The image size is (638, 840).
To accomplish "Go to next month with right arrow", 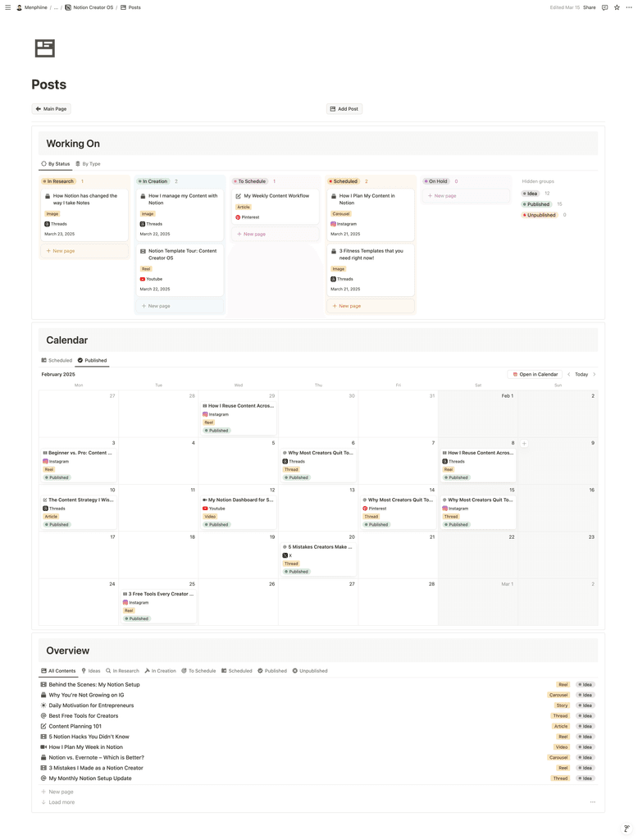I will 594,374.
